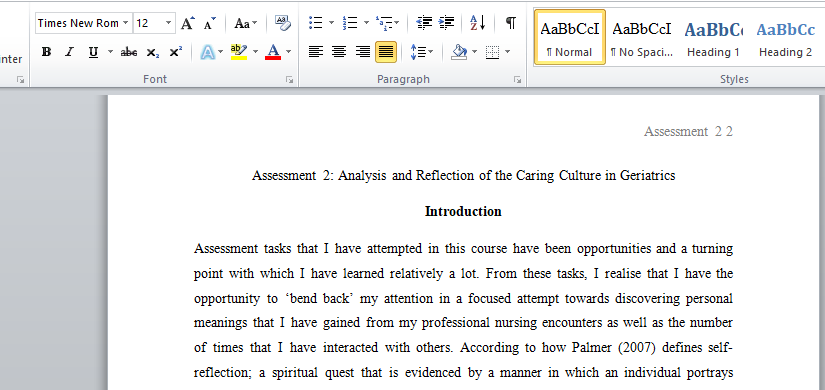
Task: Toggle Show/Hide paragraph marks
Action: (x=510, y=23)
